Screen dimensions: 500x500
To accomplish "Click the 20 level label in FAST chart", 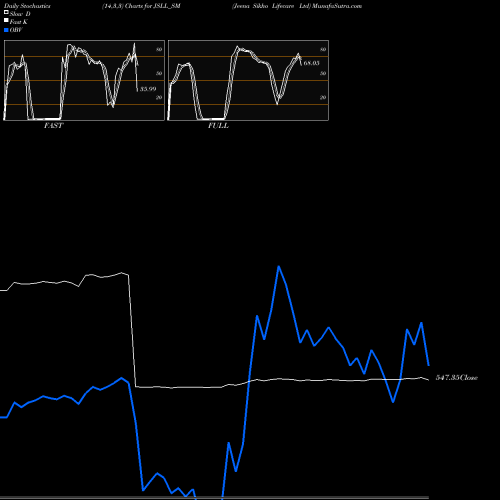I will click(x=159, y=97).
